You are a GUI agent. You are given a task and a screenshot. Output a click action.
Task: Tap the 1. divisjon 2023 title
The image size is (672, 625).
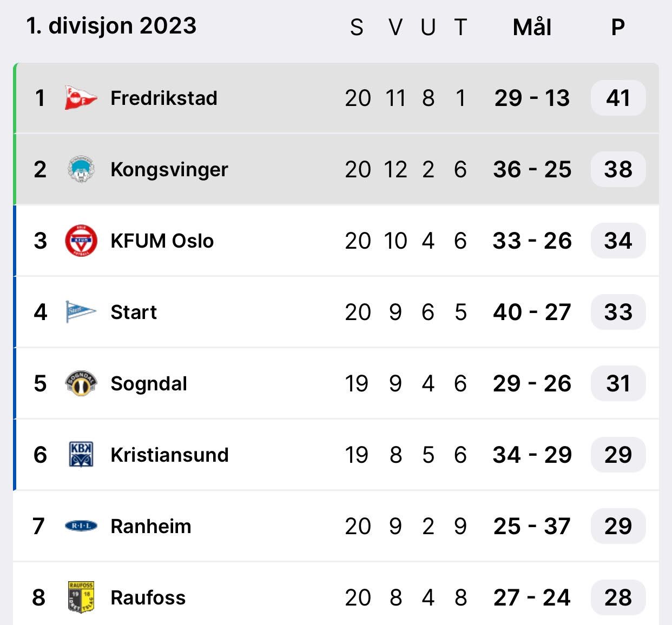[x=111, y=25]
